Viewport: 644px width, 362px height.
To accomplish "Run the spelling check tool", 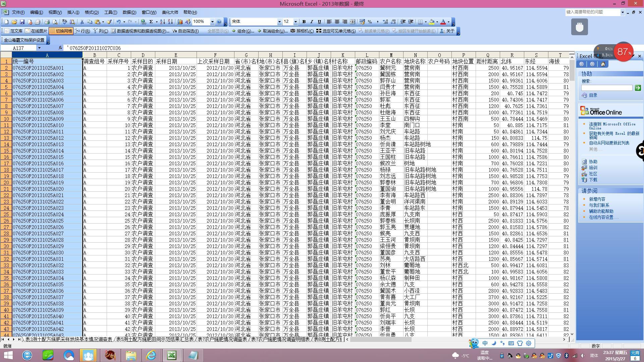I will [x=64, y=22].
